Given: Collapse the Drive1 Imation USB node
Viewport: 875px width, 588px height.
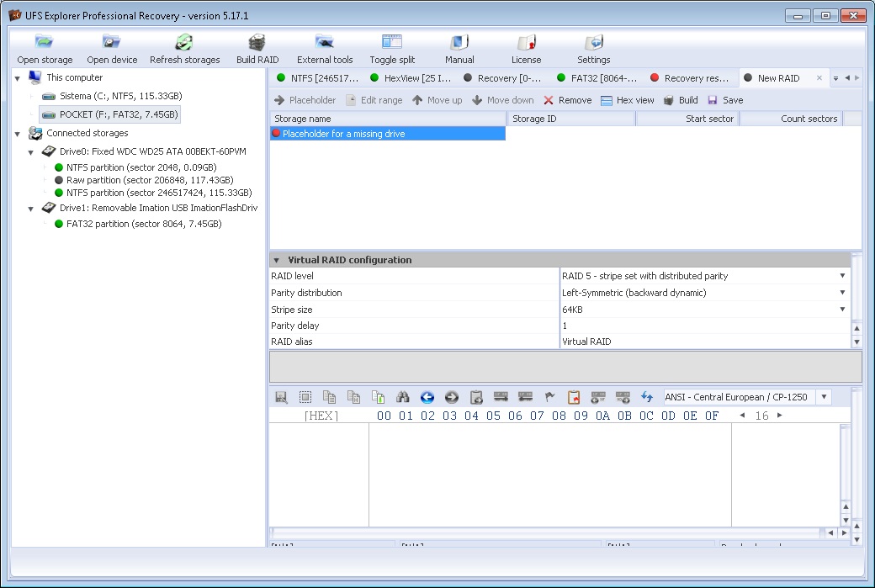Looking at the screenshot, I should click(x=30, y=209).
